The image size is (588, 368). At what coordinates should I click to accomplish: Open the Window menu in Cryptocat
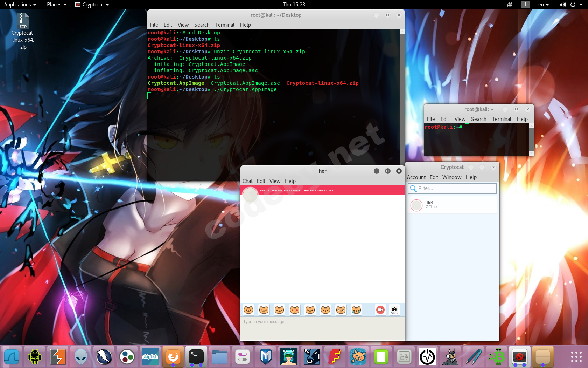coord(452,177)
